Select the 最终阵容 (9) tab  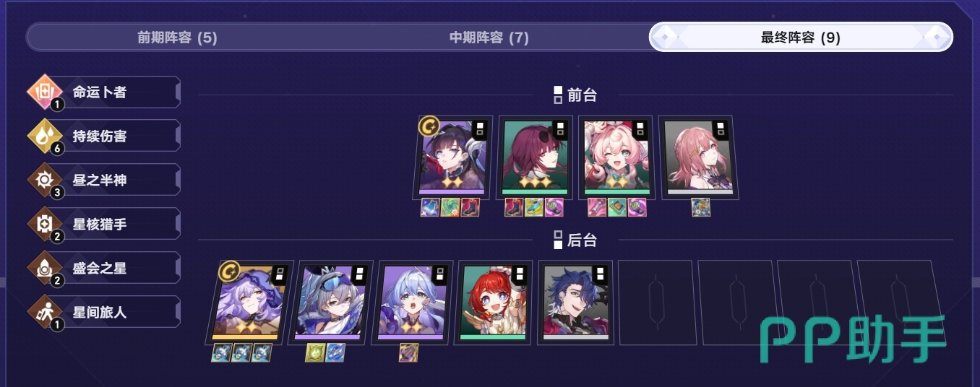801,38
